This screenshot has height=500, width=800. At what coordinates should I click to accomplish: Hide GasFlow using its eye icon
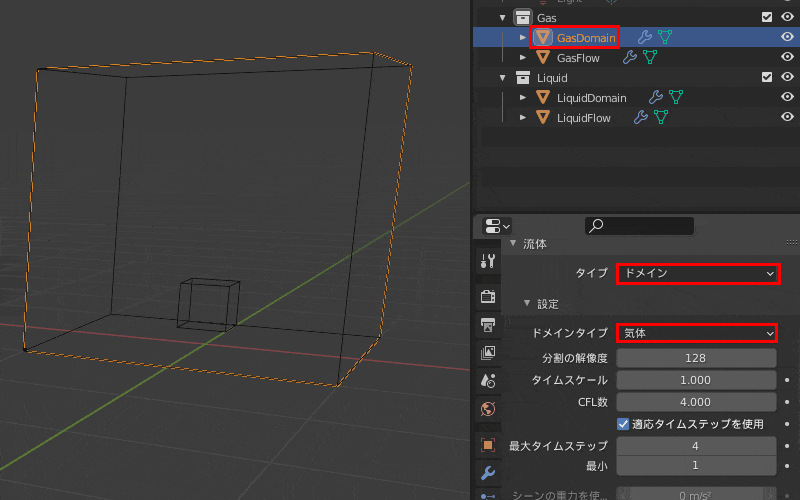coord(787,57)
